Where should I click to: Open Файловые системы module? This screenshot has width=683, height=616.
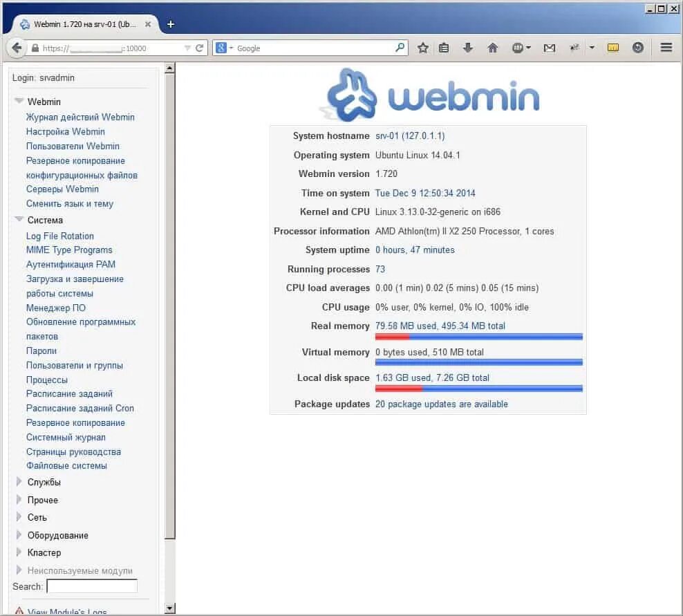click(x=66, y=466)
